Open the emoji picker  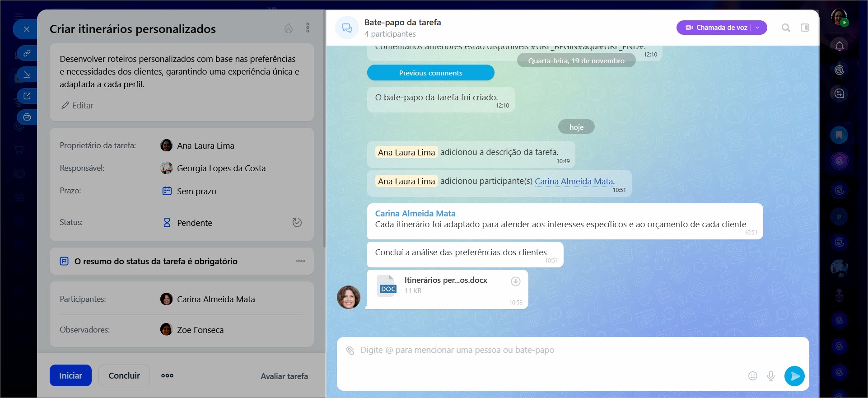coord(752,376)
